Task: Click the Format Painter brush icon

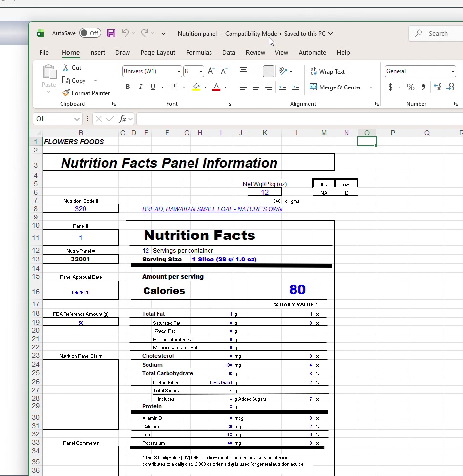Action: tap(66, 93)
